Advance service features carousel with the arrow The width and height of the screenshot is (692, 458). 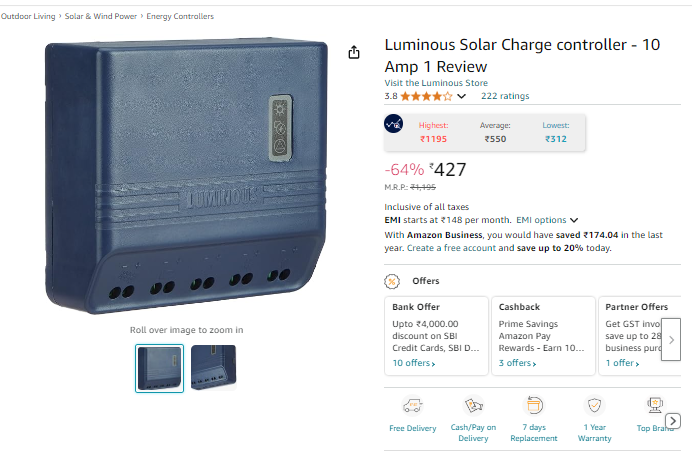click(x=673, y=421)
